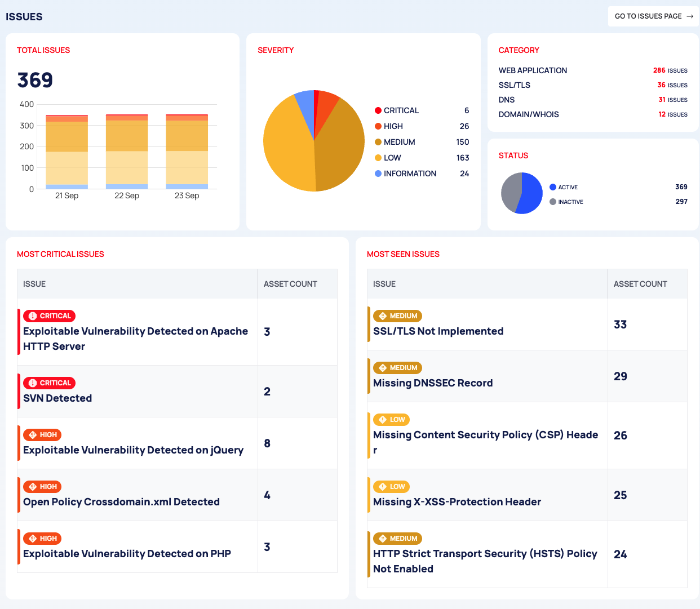The width and height of the screenshot is (700, 609).
Task: Click the Inactive gray legend dot in Status
Action: pos(553,202)
